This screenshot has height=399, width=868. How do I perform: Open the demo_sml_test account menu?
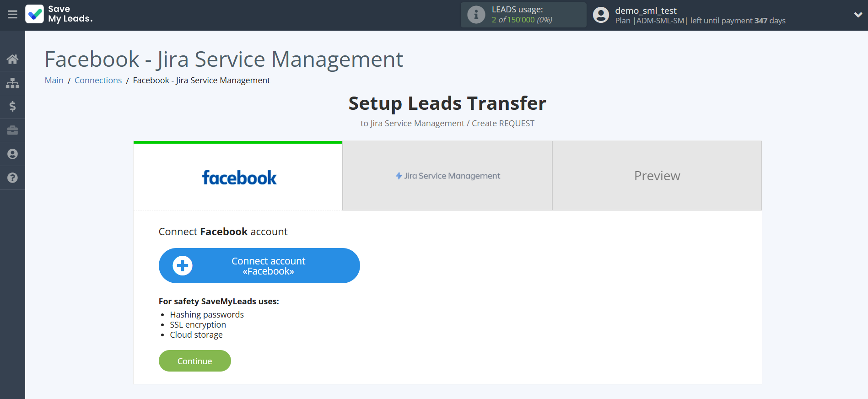[645, 11]
